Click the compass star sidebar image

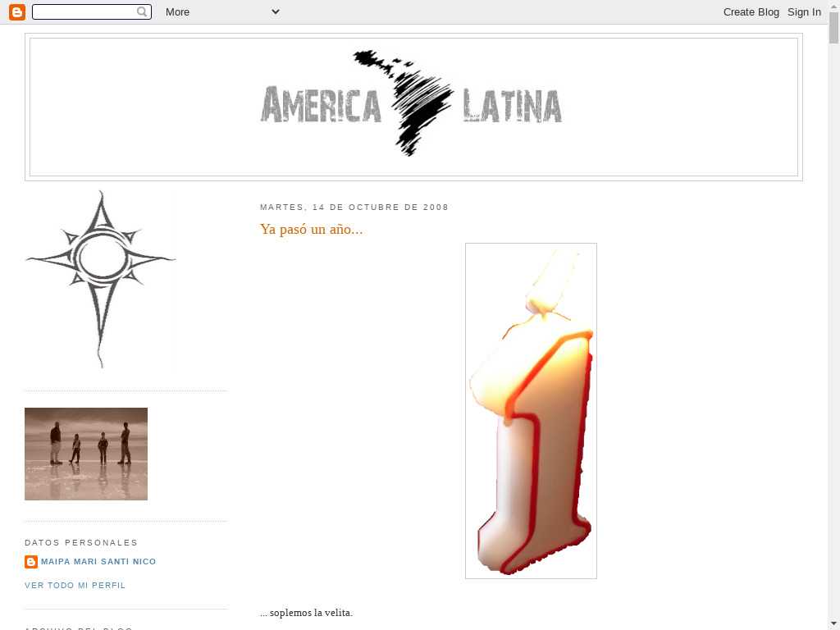[x=100, y=279]
